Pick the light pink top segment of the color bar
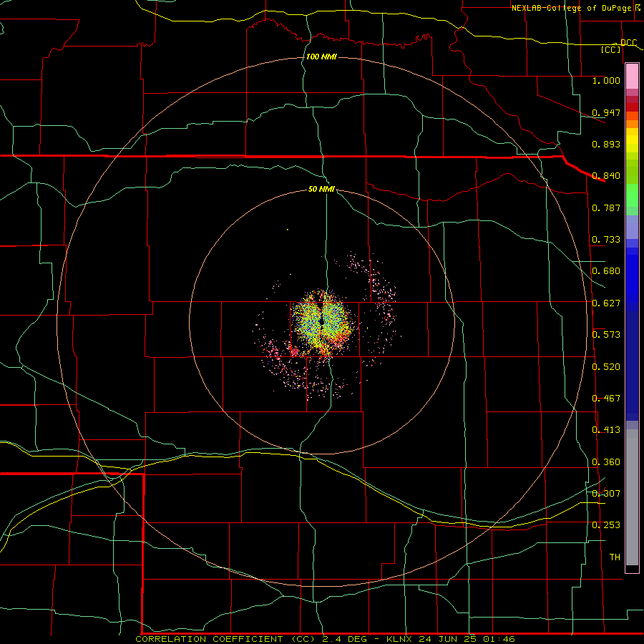This screenshot has width=644, height=644. point(632,77)
